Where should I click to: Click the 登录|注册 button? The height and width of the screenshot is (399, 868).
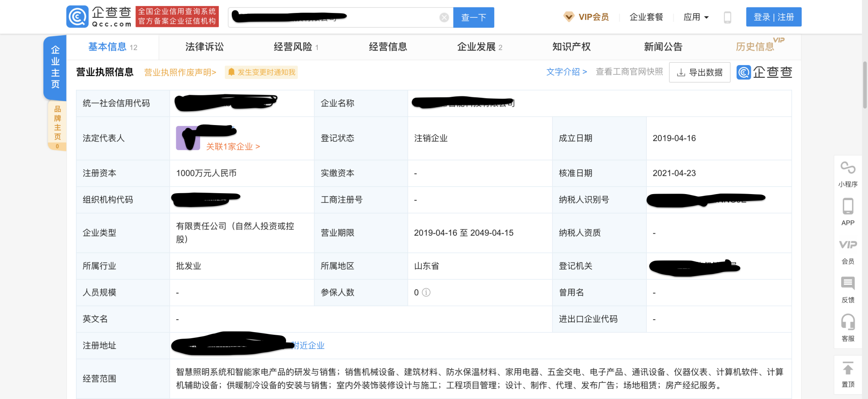[x=774, y=17]
